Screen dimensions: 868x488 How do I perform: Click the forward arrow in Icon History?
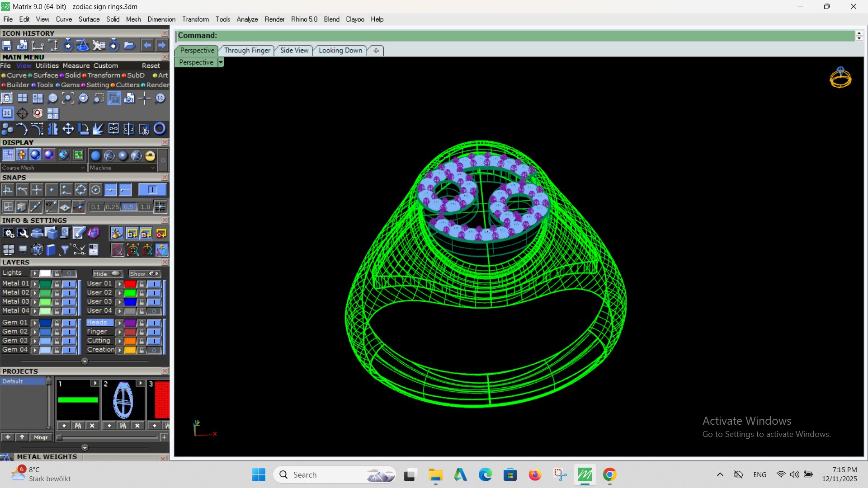tap(162, 45)
